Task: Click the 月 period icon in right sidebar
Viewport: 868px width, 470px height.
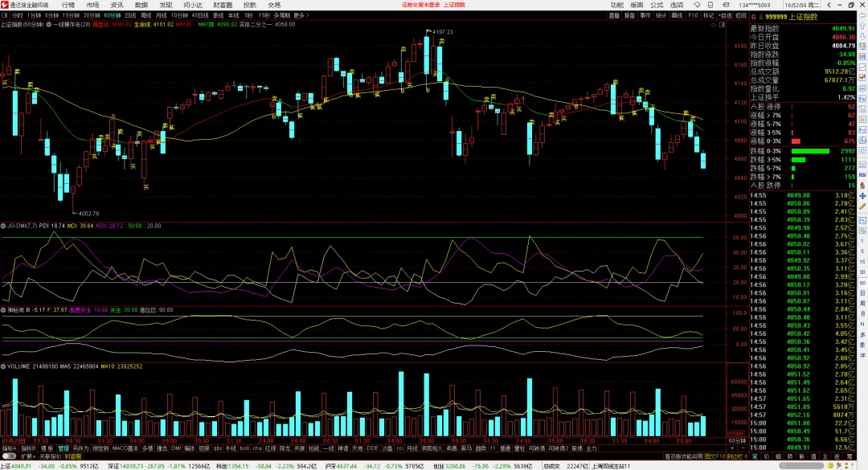Action: coord(862,314)
